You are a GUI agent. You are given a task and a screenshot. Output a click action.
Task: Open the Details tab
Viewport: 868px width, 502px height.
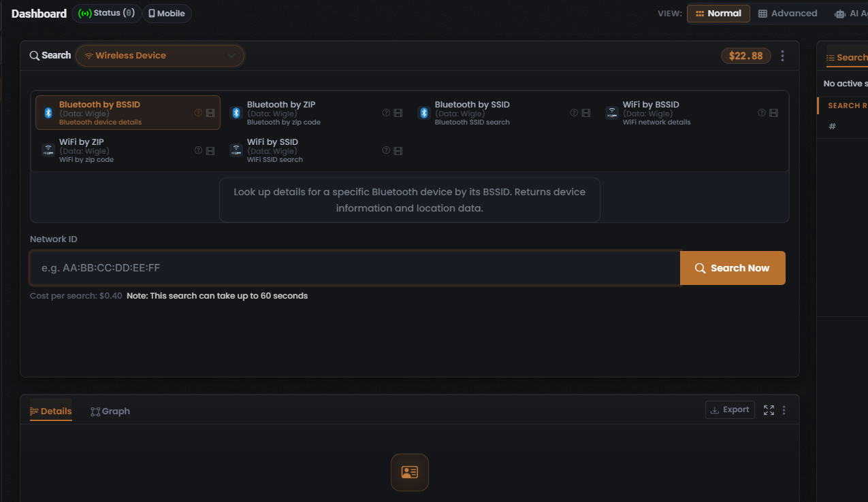click(x=51, y=411)
